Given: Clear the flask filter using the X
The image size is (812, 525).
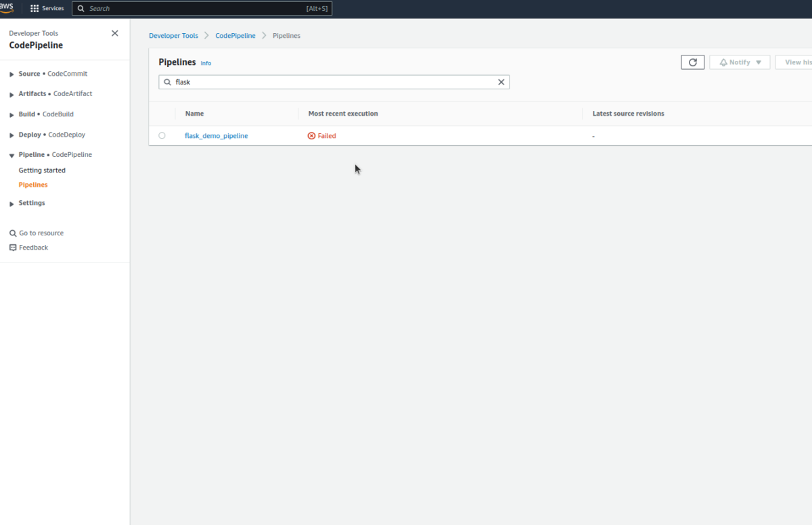Looking at the screenshot, I should (x=501, y=82).
